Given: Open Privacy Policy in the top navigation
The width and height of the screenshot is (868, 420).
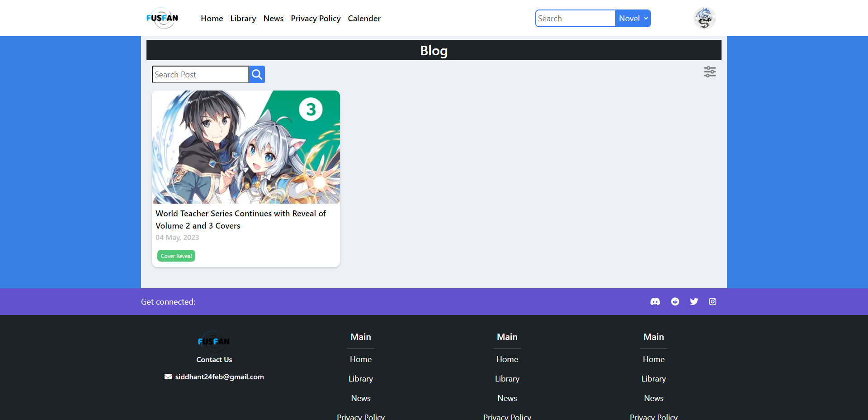Looking at the screenshot, I should pos(316,19).
